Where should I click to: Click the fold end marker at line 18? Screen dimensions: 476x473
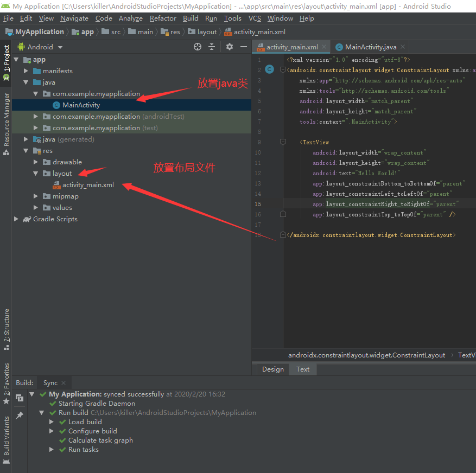click(x=283, y=235)
